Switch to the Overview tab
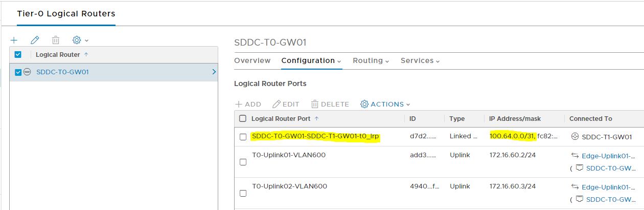644x210 pixels. pyautogui.click(x=252, y=60)
